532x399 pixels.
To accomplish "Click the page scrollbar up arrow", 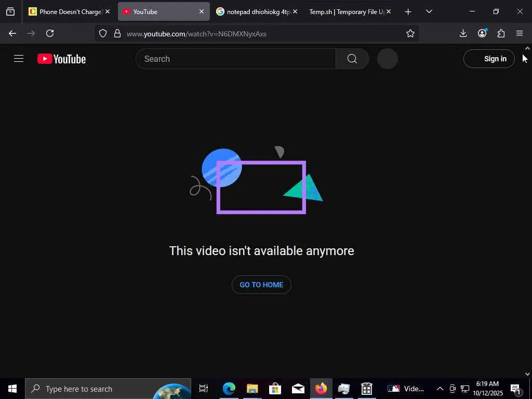I will click(x=527, y=48).
